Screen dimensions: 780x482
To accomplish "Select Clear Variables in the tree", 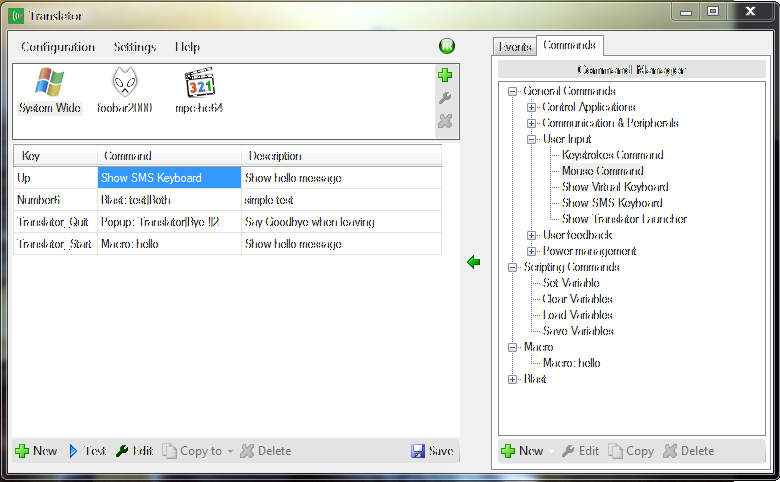I will click(578, 299).
